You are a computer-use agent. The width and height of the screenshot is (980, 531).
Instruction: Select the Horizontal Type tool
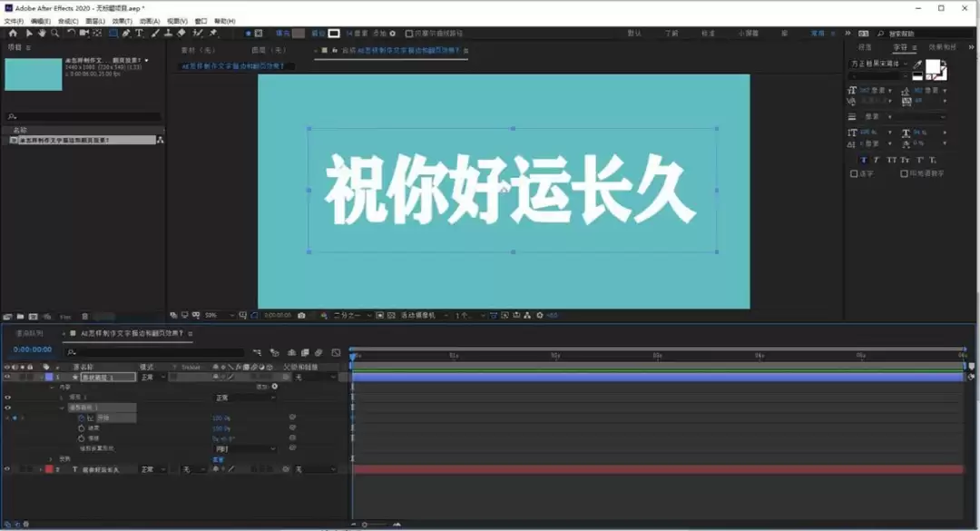(139, 34)
